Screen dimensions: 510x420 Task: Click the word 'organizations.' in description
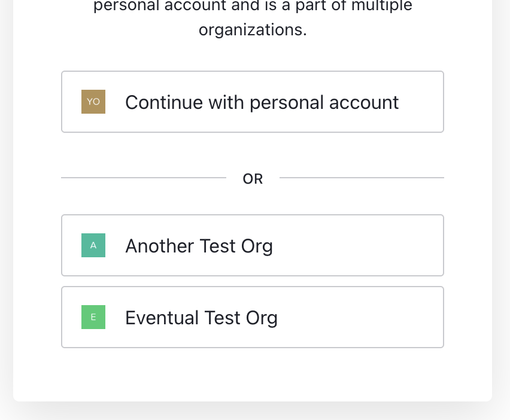pyautogui.click(x=253, y=30)
